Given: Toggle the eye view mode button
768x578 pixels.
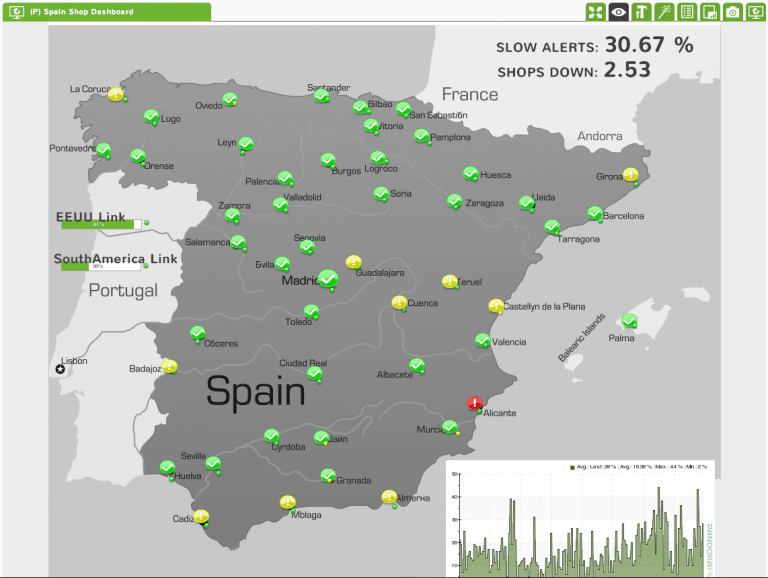Looking at the screenshot, I should [x=618, y=12].
